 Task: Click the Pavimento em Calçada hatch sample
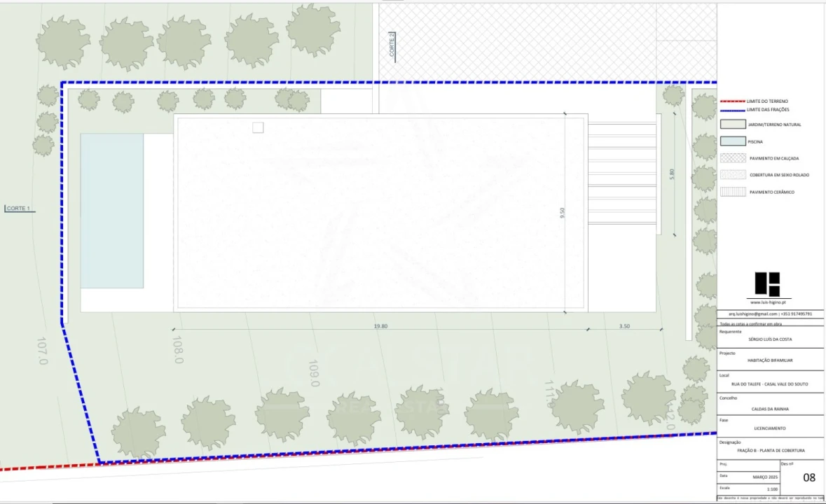[x=733, y=158]
